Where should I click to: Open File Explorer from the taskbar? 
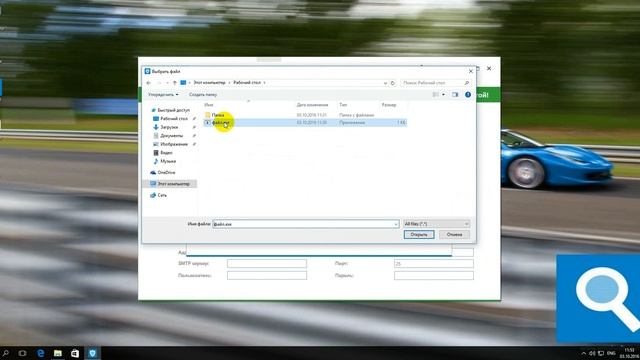click(x=58, y=353)
